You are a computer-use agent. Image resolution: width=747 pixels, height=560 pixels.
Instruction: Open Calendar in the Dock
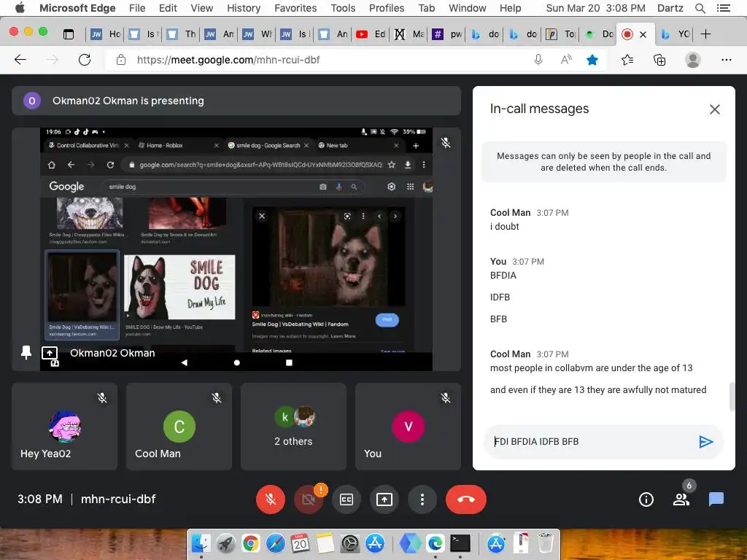[300, 543]
